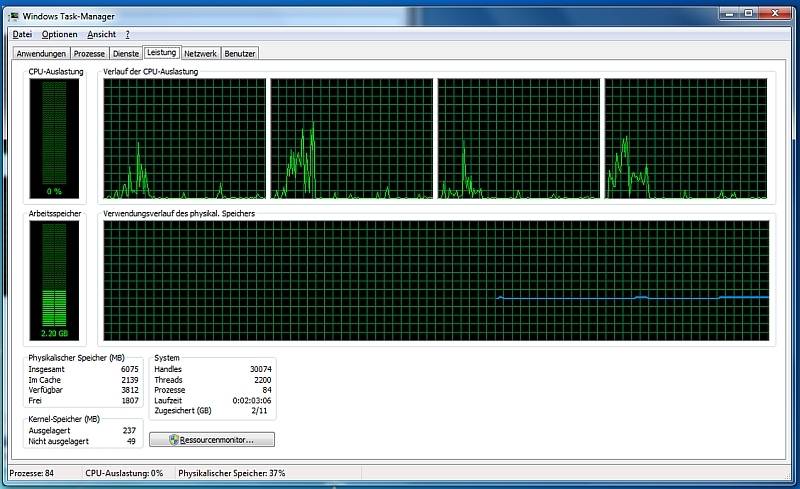Switch to the Prozesse tab
This screenshot has width=800, height=489.
(89, 53)
